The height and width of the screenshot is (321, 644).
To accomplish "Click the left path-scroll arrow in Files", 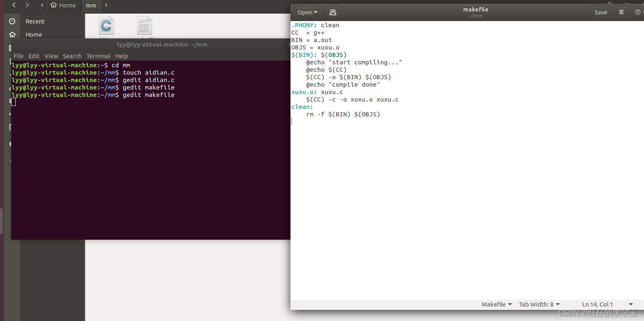I will [x=42, y=5].
